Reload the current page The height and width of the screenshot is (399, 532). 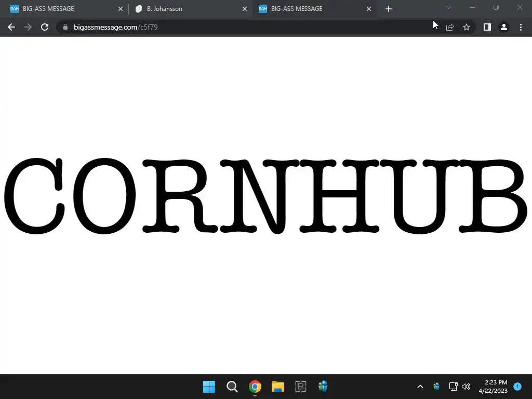[45, 27]
